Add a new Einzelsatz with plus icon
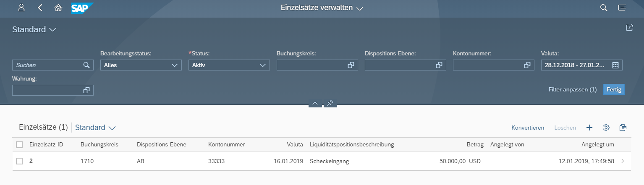The width and height of the screenshot is (644, 185). click(589, 128)
